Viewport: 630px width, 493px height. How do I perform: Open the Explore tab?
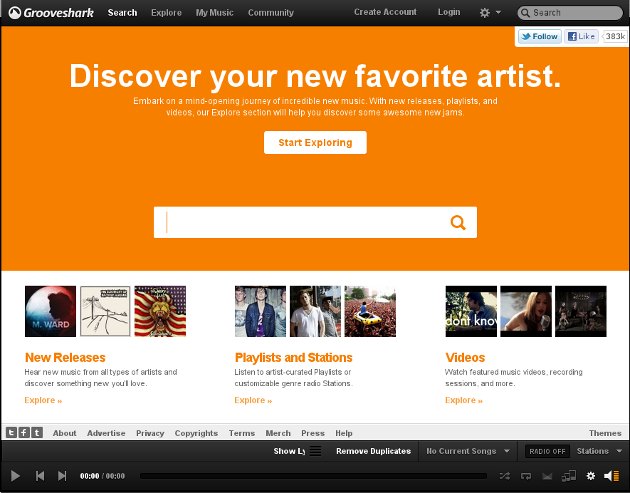(x=166, y=12)
